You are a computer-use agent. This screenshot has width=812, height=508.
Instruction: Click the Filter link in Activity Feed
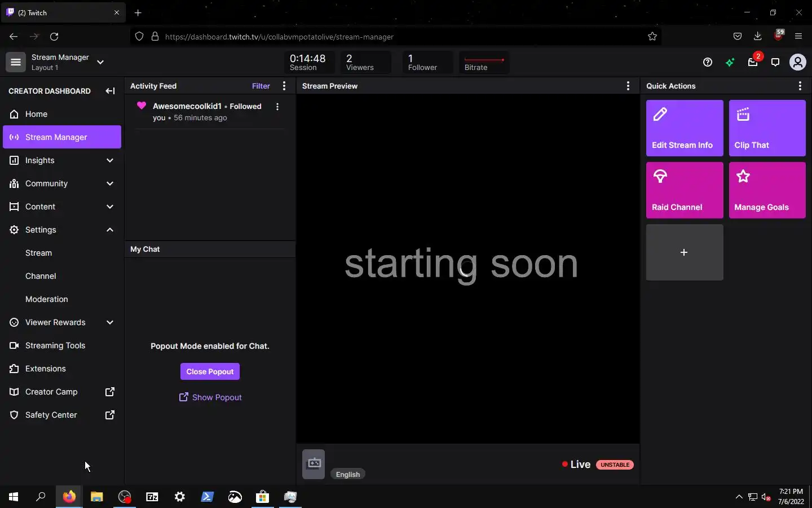coord(261,86)
